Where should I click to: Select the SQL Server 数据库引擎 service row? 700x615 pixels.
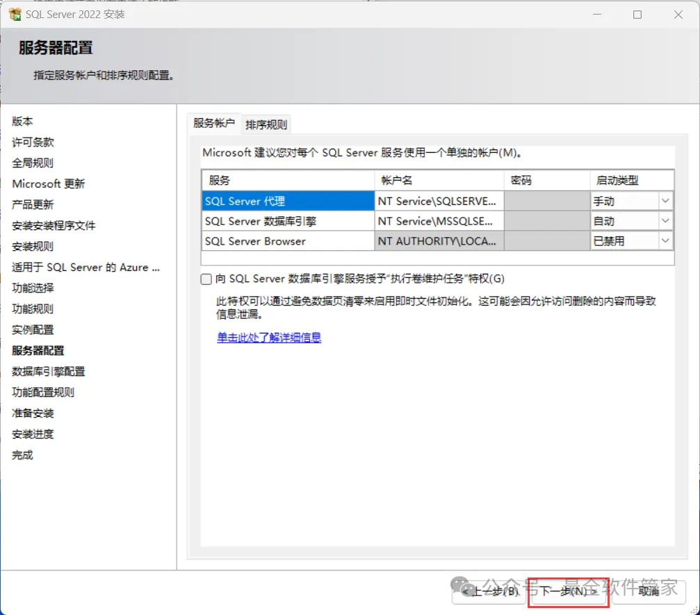288,221
